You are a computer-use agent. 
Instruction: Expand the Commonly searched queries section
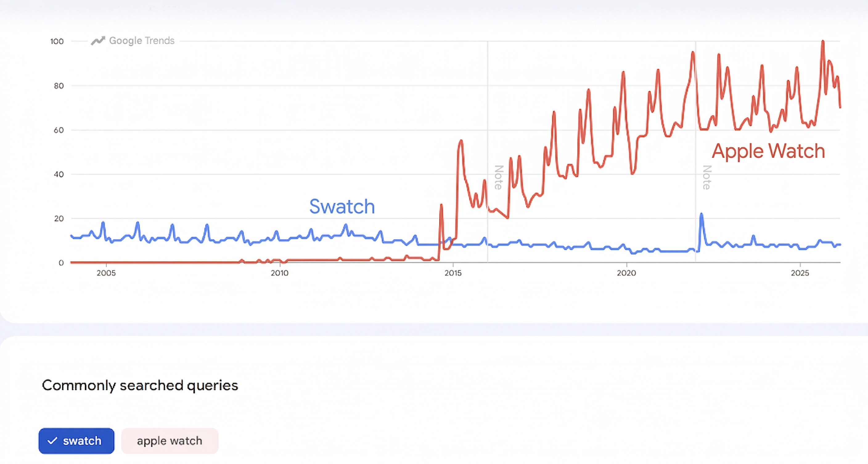pyautogui.click(x=140, y=385)
